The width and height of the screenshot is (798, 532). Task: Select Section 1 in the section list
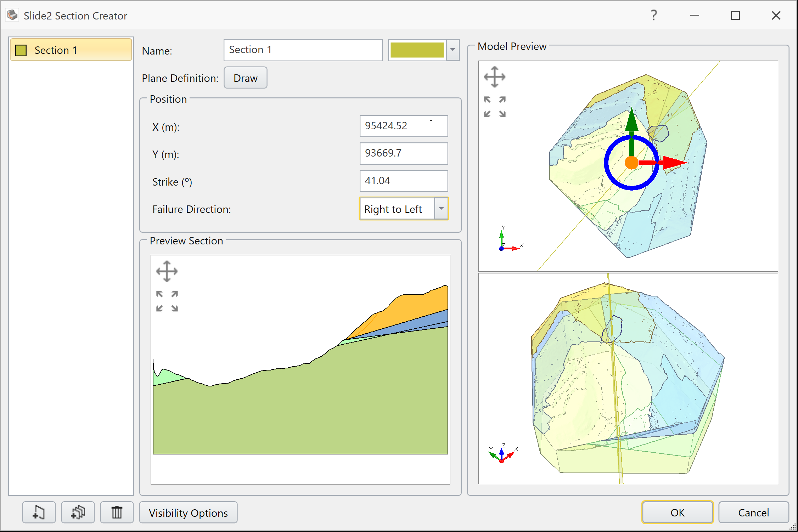click(x=71, y=50)
